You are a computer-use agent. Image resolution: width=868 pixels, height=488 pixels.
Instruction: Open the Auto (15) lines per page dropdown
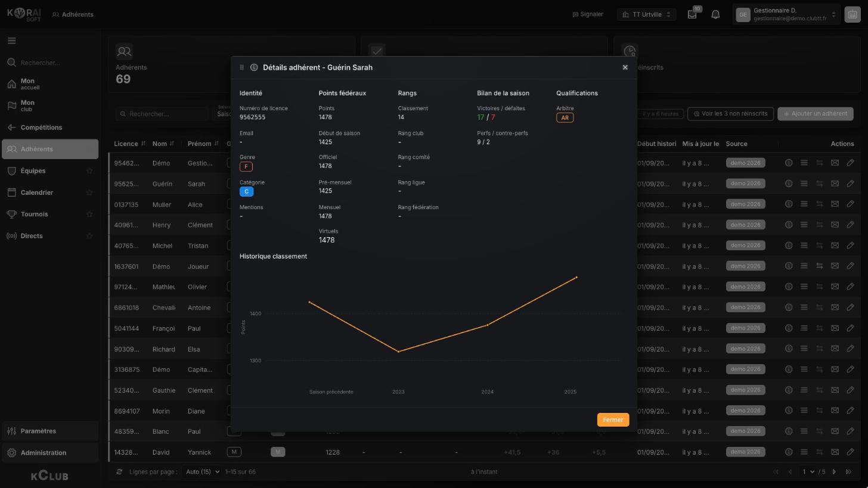click(x=202, y=472)
